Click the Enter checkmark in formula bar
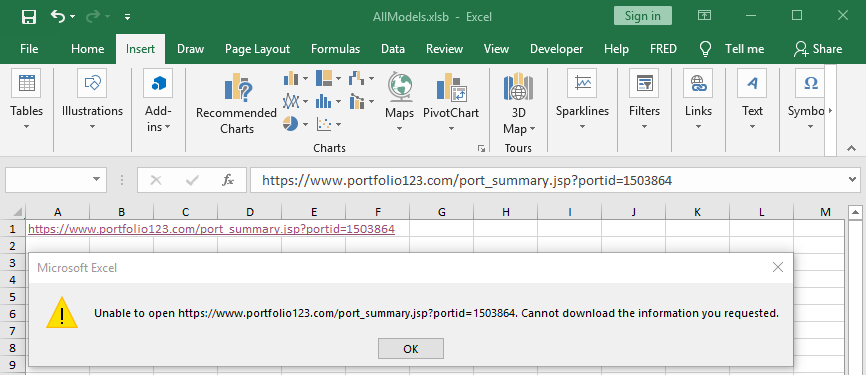Screen dimensions: 866x375 [x=192, y=180]
